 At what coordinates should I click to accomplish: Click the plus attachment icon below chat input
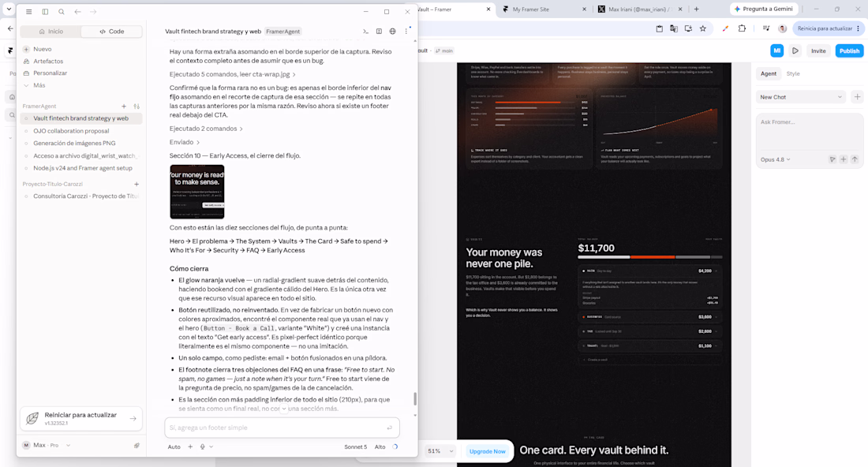point(190,446)
